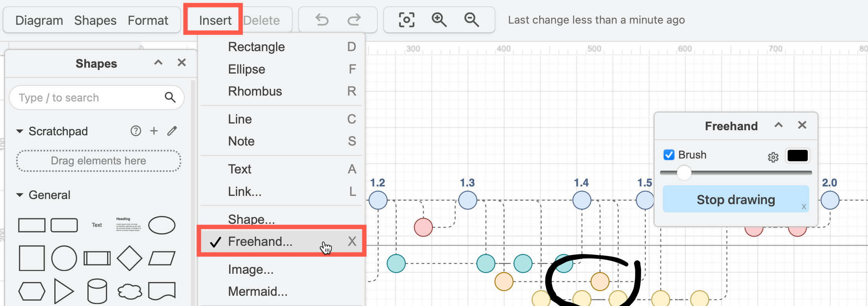The image size is (868, 306).
Task: Click the Stop drawing button
Action: point(735,199)
